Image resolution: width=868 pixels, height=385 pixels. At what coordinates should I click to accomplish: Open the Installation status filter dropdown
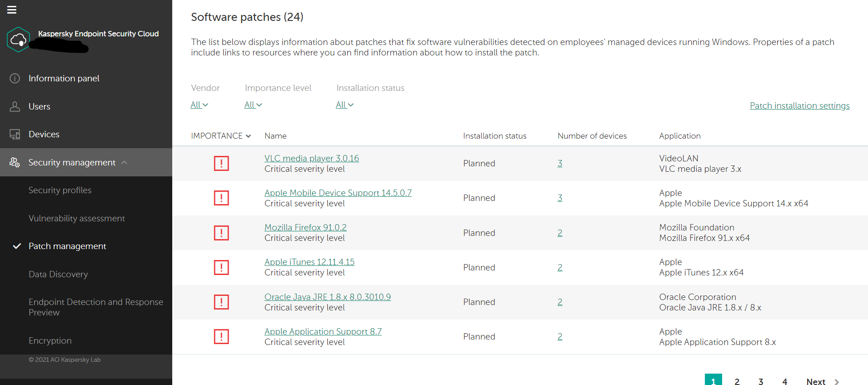point(344,105)
